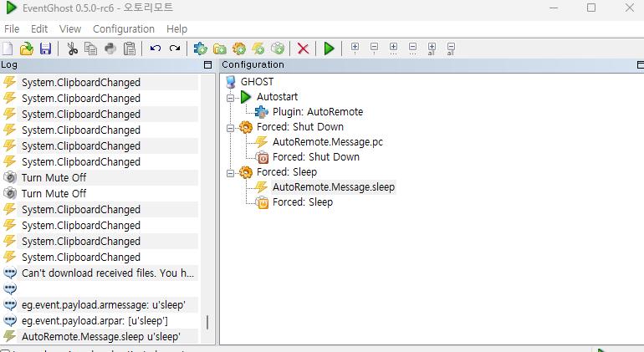Click the Cut scissors icon
This screenshot has height=352, width=644.
(72, 48)
